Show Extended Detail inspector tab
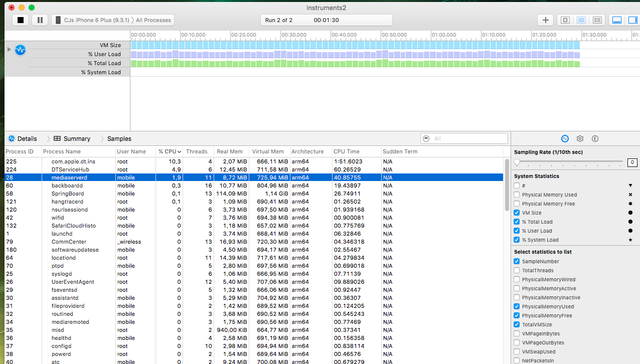The image size is (640, 364). (595, 139)
